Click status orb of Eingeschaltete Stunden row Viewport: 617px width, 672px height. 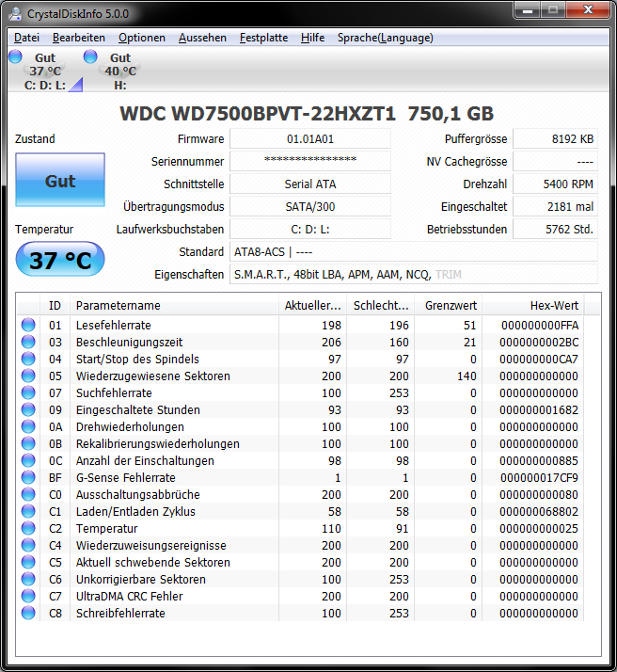28,409
